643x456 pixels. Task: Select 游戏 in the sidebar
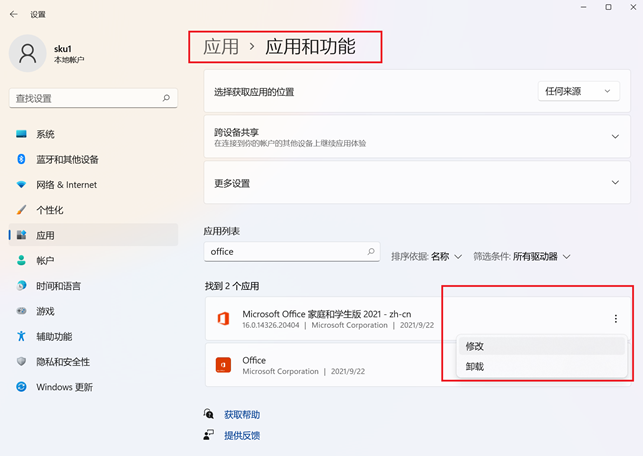[x=45, y=311]
